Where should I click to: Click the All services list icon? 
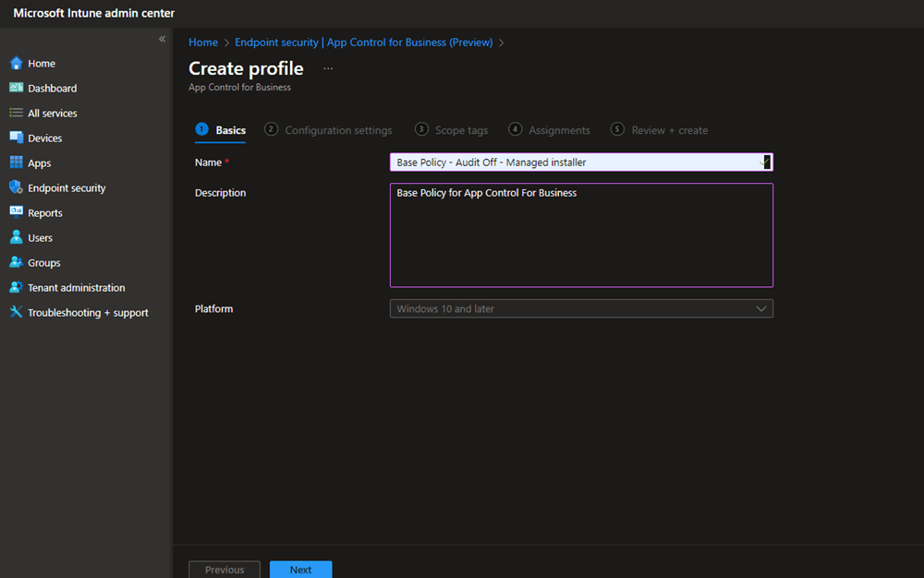[x=16, y=113]
